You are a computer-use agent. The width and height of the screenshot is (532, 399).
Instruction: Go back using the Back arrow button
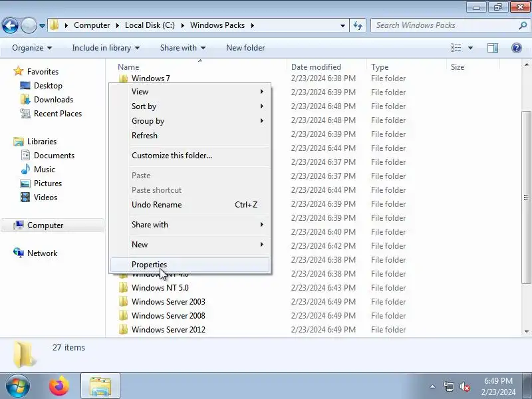tap(10, 25)
